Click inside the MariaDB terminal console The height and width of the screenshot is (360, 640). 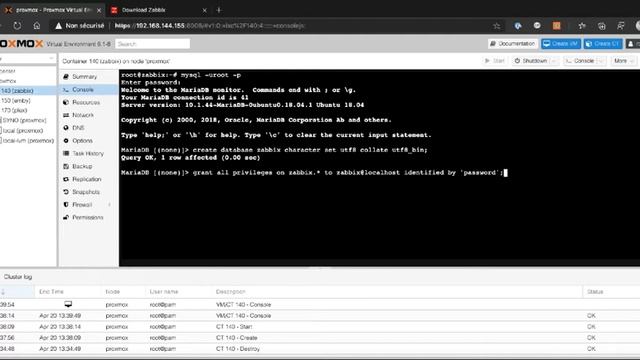(380, 168)
